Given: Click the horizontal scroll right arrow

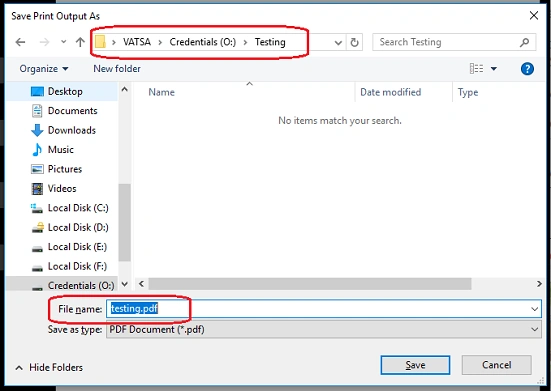Looking at the screenshot, I should point(539,284).
